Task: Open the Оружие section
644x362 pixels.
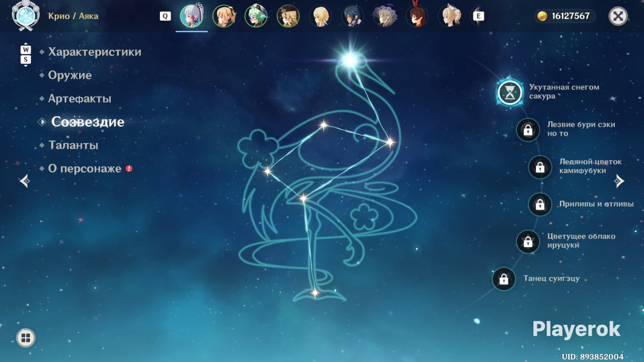Action: click(x=70, y=75)
